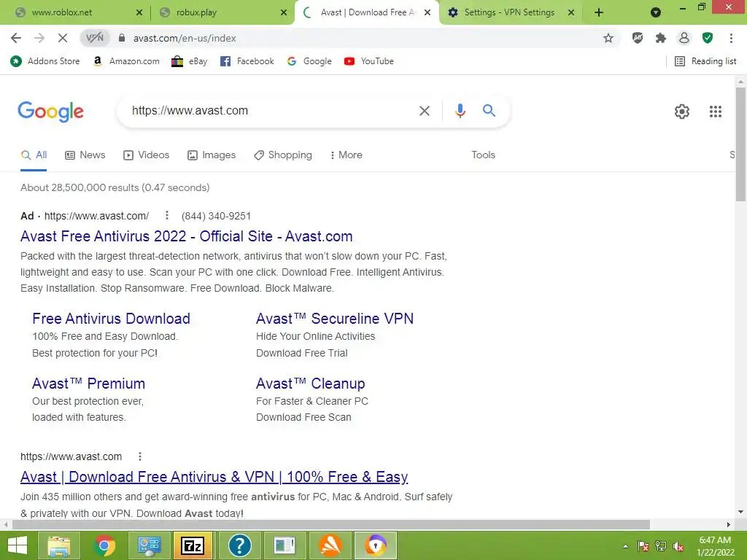Open the Google bookmark
747x560 pixels.
tap(309, 61)
